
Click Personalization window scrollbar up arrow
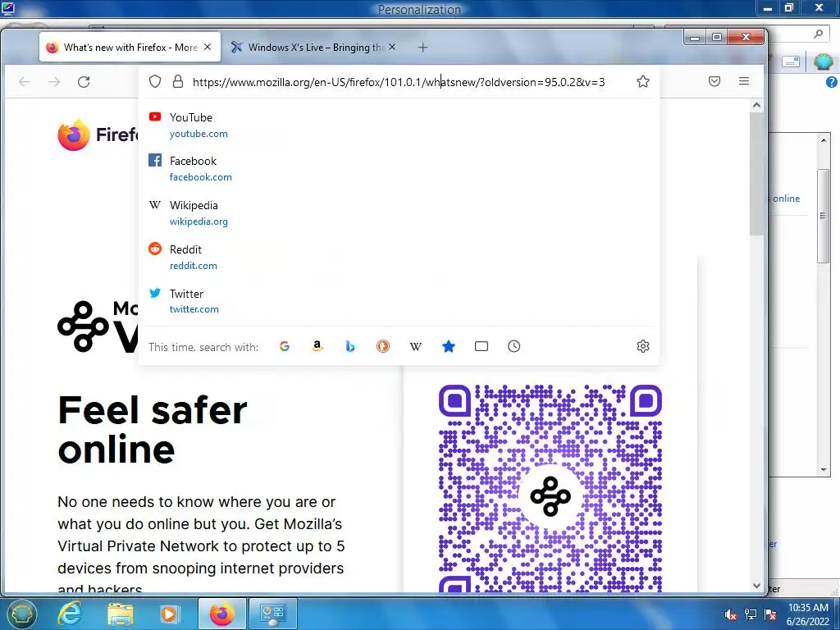click(824, 139)
